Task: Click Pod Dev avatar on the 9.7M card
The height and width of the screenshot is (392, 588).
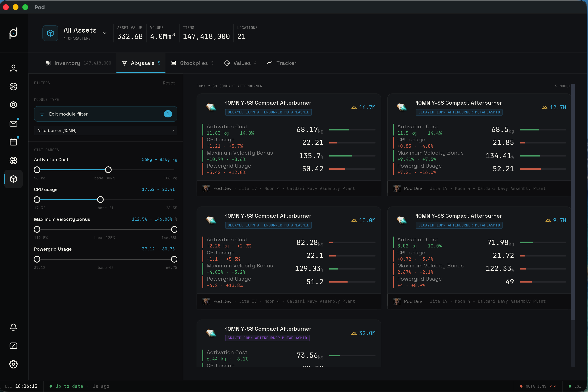Action: coord(397,301)
